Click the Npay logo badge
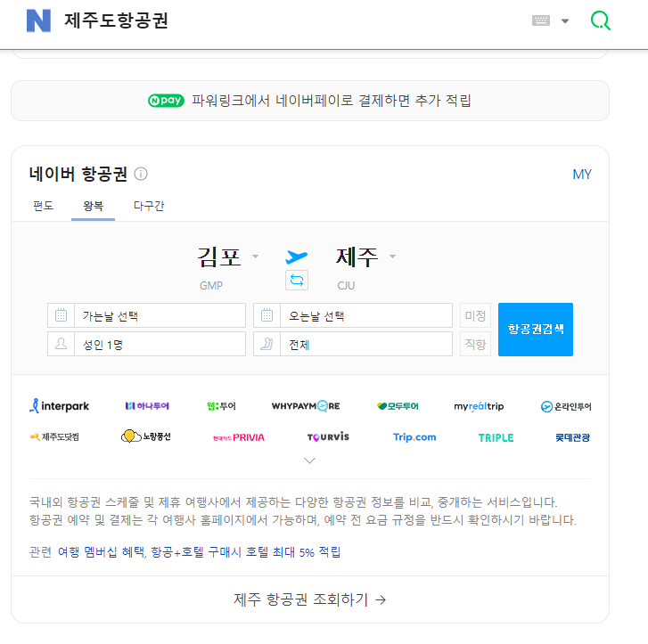Image resolution: width=648 pixels, height=644 pixels. point(166,101)
